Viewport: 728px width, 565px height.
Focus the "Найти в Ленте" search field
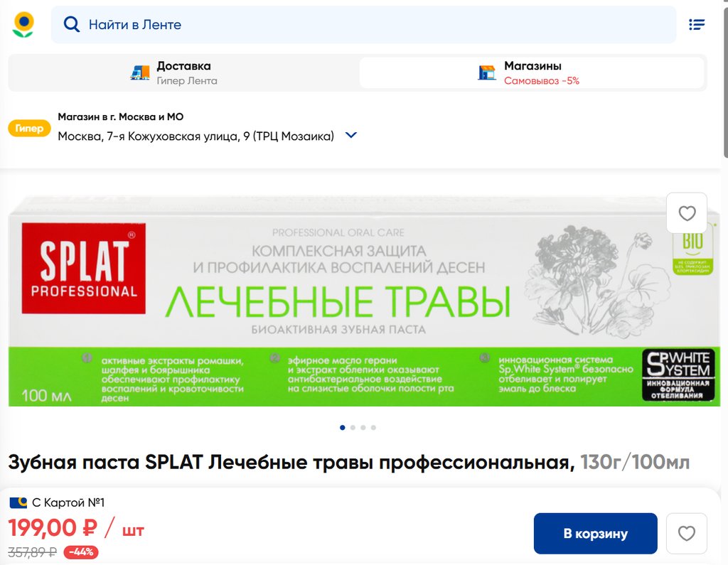363,25
